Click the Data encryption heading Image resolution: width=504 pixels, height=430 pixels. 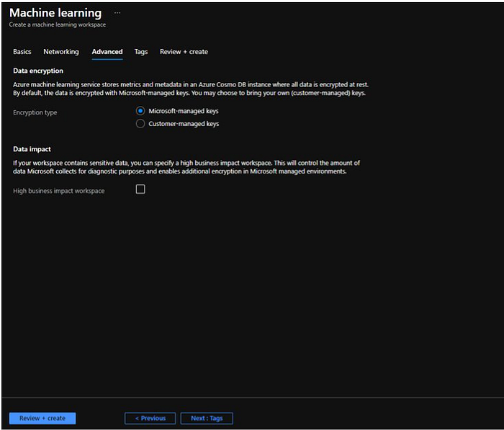38,71
